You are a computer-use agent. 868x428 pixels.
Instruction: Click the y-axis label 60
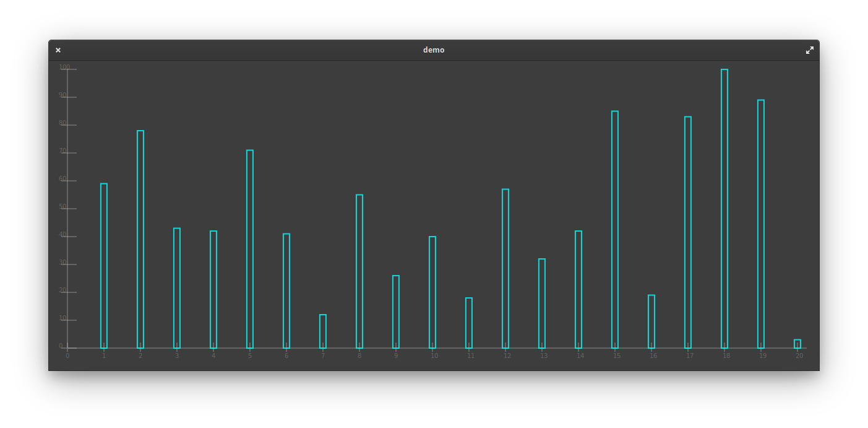[63, 178]
